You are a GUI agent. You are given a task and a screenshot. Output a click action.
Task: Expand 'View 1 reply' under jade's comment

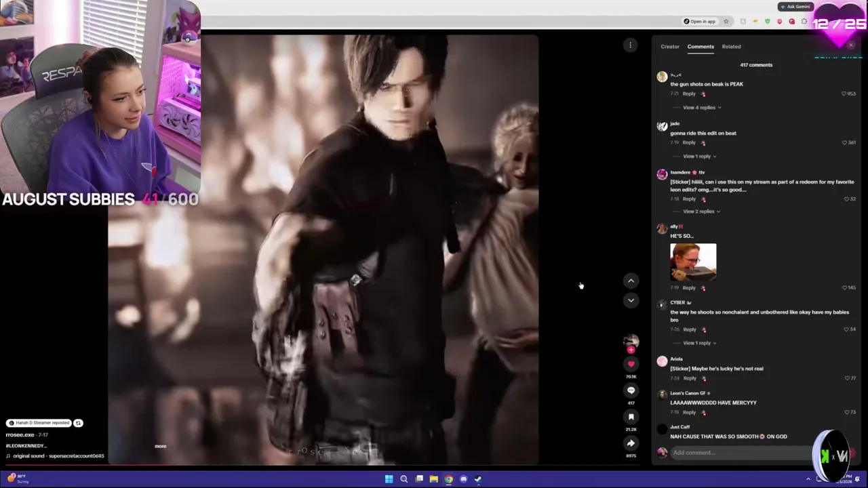pyautogui.click(x=700, y=157)
